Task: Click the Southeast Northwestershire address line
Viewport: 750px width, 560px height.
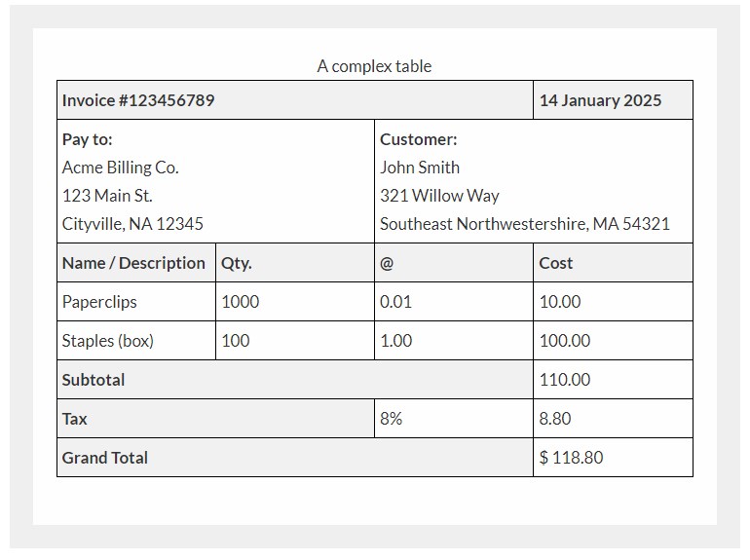Action: tap(525, 224)
